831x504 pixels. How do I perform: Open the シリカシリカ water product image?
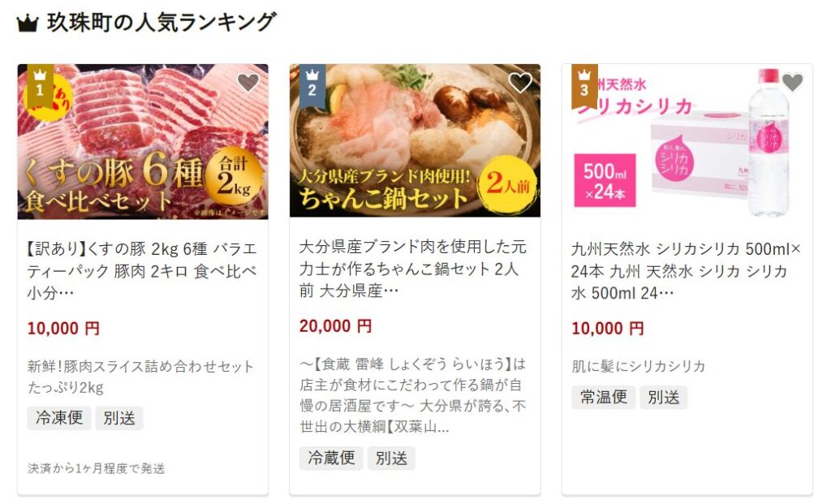click(687, 141)
